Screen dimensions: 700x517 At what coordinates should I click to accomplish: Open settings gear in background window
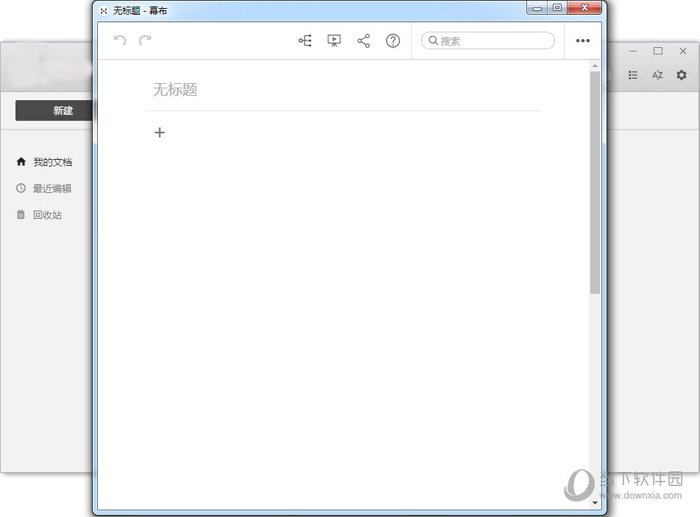681,75
